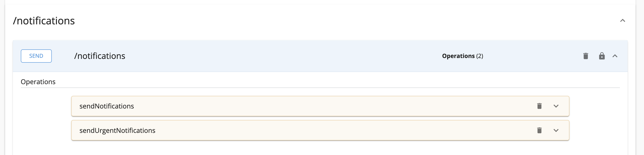Screen dimensions: 644x155
Task: Click the /notifications path beside SEND
Action: pos(100,56)
